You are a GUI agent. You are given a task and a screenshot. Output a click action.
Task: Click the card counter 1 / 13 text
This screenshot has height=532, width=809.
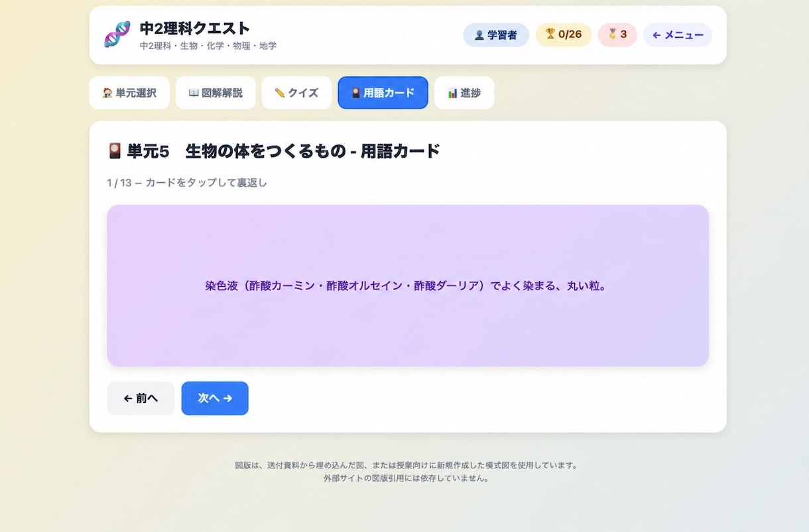click(x=119, y=183)
